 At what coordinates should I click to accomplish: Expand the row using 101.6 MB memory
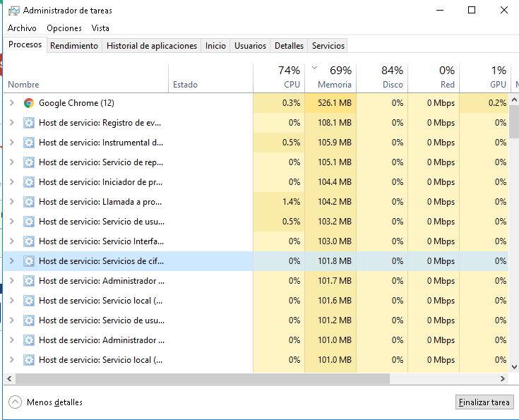point(12,301)
